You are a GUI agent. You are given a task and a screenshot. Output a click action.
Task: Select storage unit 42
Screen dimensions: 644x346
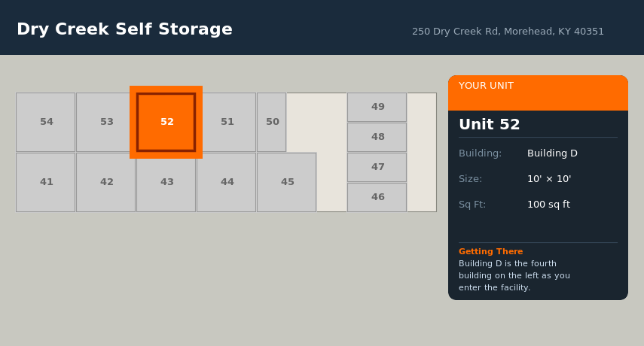(x=106, y=182)
